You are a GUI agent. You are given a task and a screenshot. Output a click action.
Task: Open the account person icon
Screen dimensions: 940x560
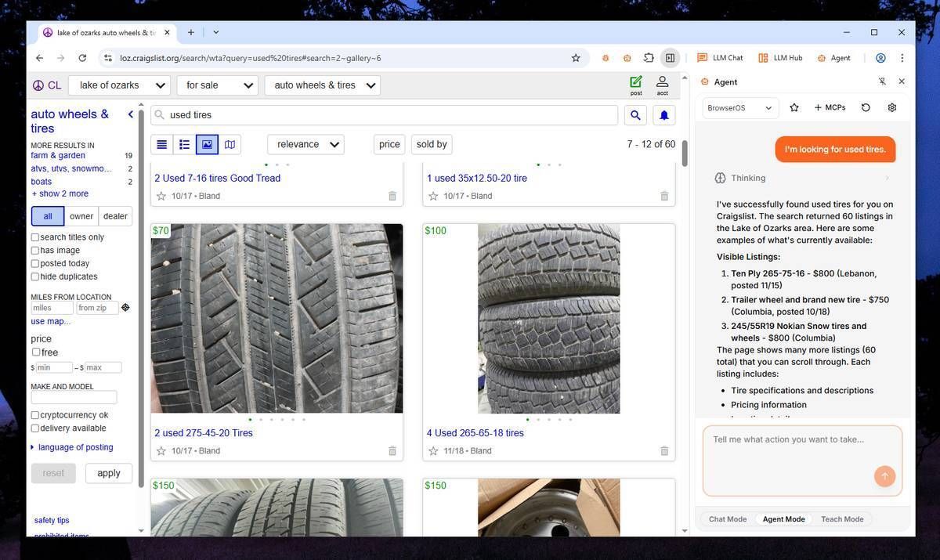pyautogui.click(x=662, y=85)
